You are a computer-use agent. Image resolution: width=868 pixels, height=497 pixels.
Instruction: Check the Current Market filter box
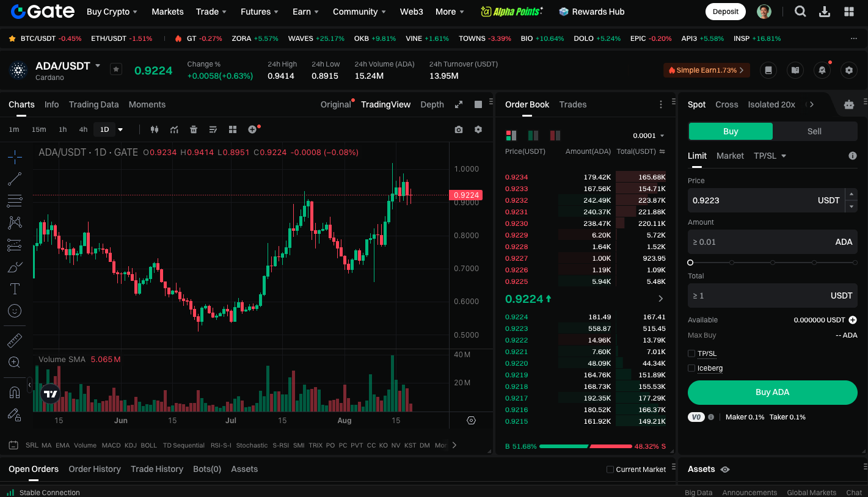click(610, 470)
